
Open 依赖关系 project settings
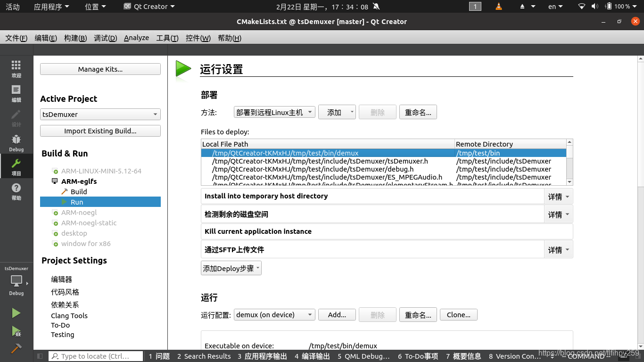tap(65, 305)
